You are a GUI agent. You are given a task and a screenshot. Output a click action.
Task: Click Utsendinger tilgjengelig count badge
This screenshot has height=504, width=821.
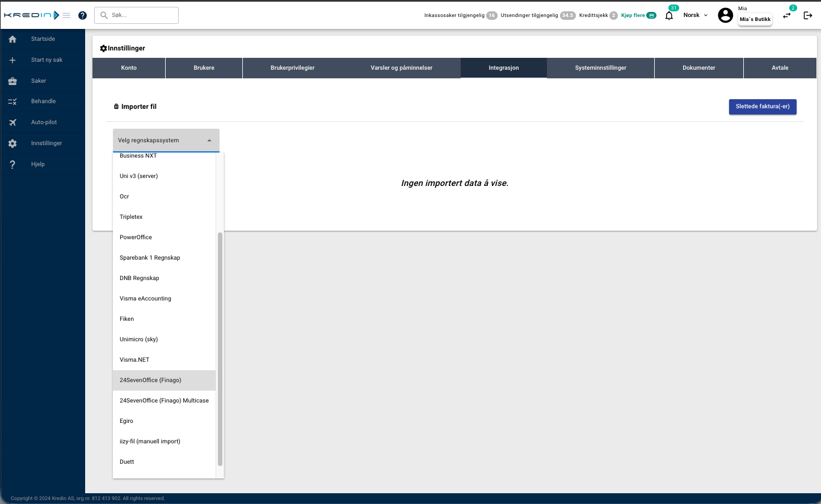(x=568, y=15)
